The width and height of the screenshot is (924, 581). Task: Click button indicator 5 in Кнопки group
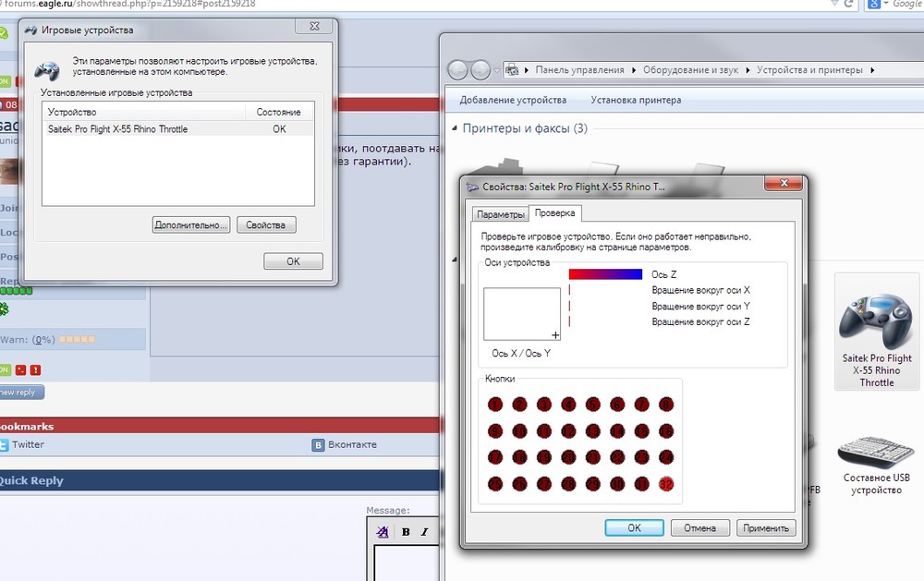click(593, 405)
